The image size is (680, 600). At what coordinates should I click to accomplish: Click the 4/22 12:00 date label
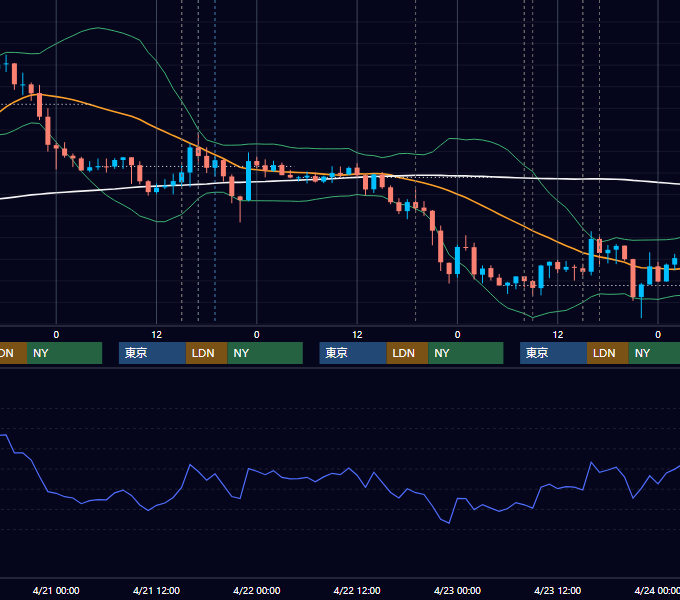357,590
